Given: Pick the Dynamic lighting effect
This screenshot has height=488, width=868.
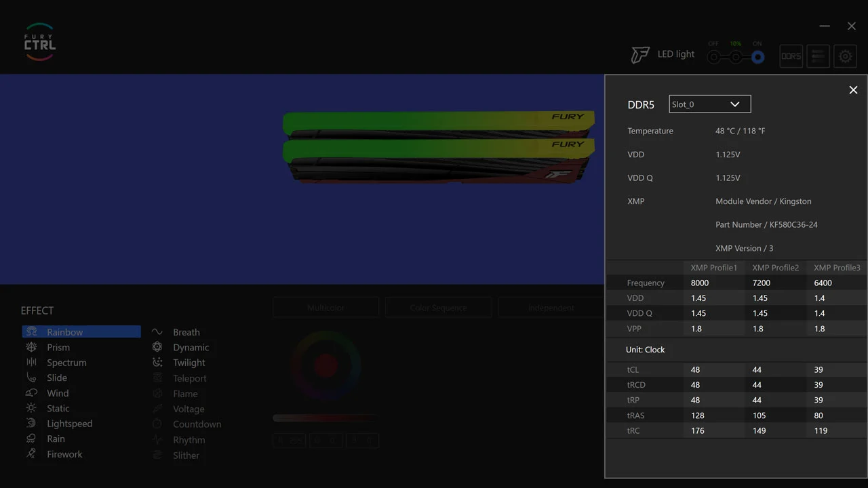Looking at the screenshot, I should [x=191, y=347].
